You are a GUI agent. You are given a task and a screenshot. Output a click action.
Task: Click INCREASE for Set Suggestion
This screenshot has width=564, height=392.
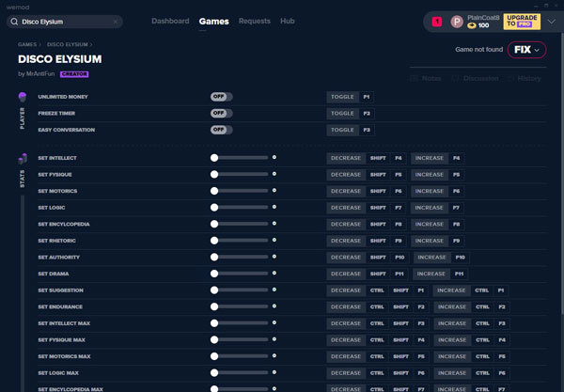tap(451, 290)
